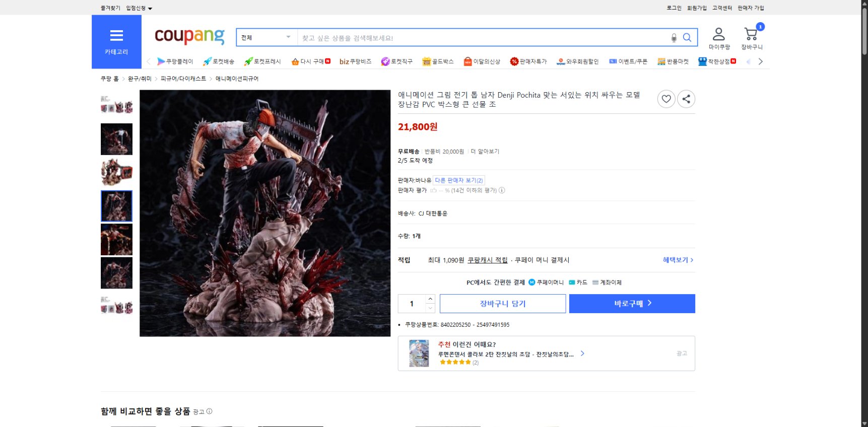Click the 바로구매 buy now button
This screenshot has width=868, height=427.
632,304
